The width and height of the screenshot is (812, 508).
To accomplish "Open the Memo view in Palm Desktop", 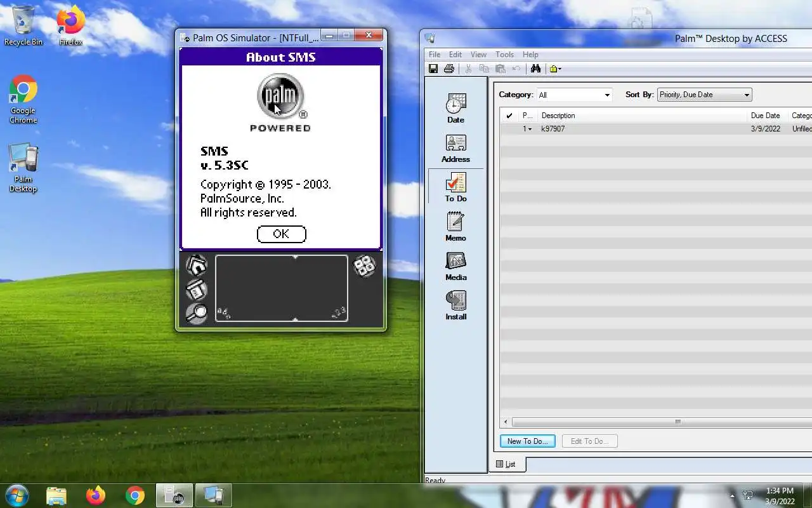I will pyautogui.click(x=455, y=227).
